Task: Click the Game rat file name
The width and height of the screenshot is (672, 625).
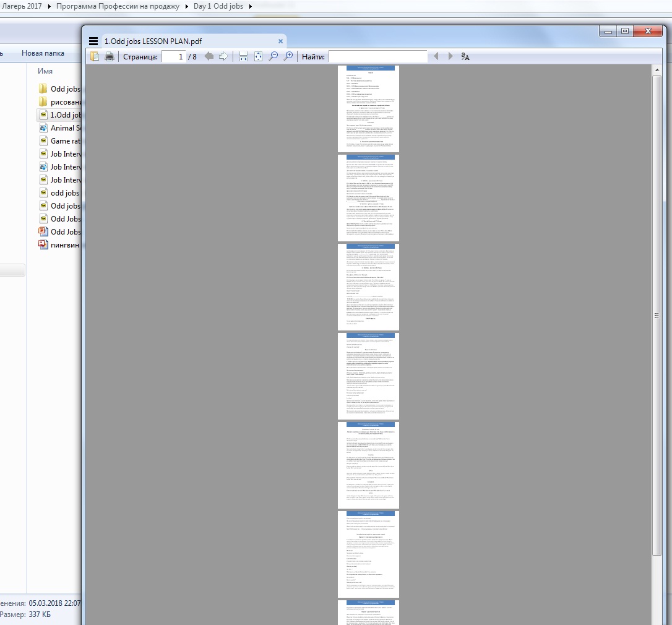Action: pos(66,140)
